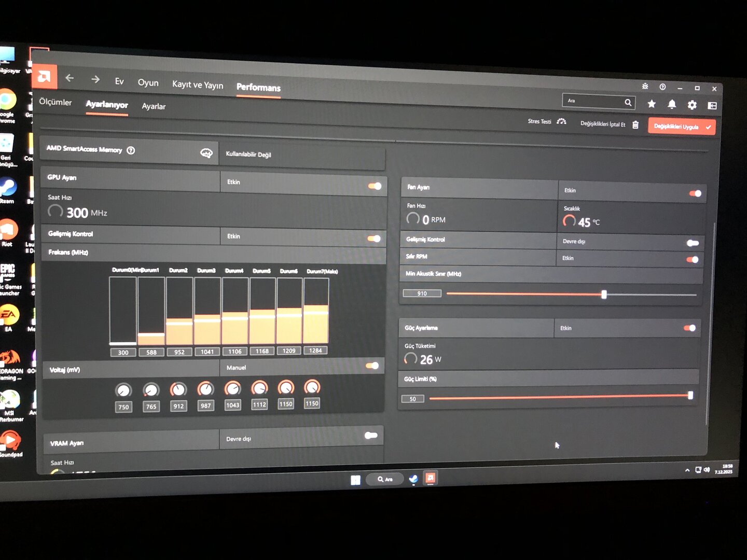
Task: Click the voltage knob above 750
Action: (123, 390)
